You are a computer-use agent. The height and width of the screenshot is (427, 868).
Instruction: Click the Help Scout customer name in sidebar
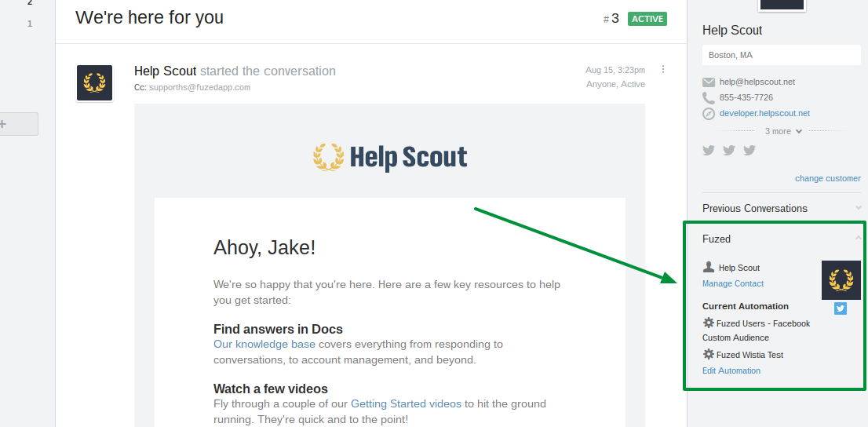(x=732, y=30)
